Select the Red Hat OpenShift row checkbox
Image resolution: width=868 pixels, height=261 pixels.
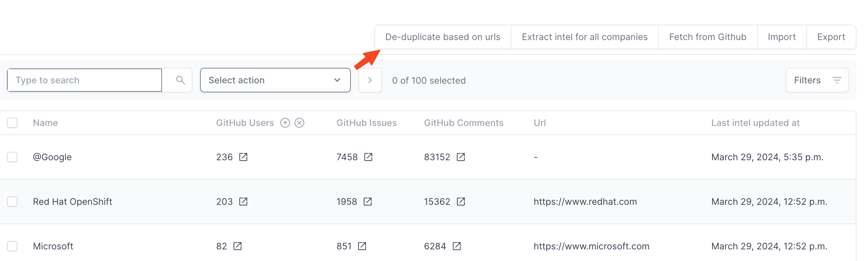pos(13,201)
